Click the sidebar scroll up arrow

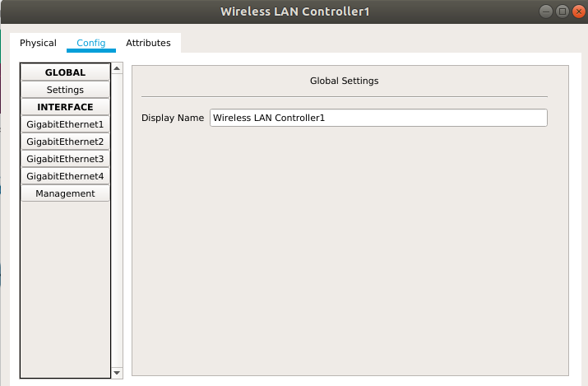point(117,68)
